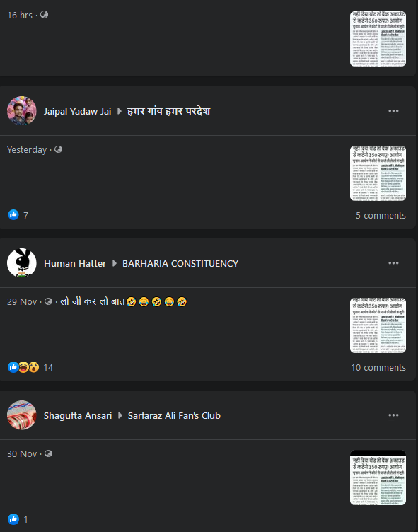Image resolution: width=418 pixels, height=532 pixels.
Task: Open the Sarfaraz Ali Fan's Club group
Action: pos(174,415)
